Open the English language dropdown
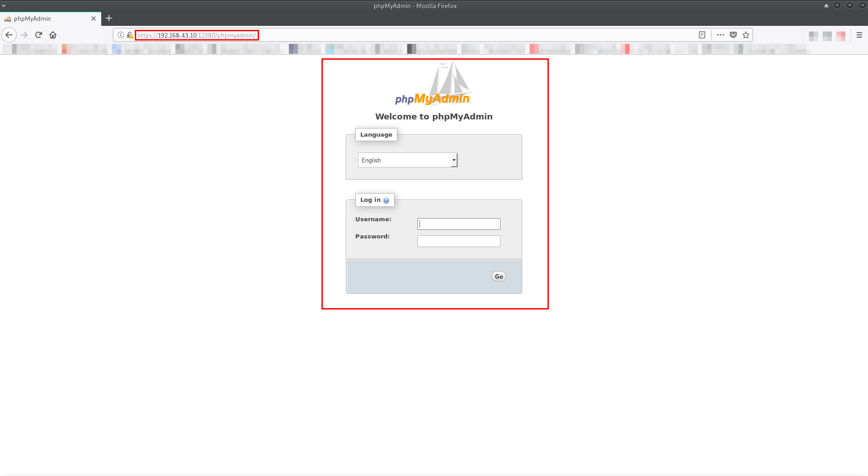This screenshot has height=476, width=868. (408, 160)
